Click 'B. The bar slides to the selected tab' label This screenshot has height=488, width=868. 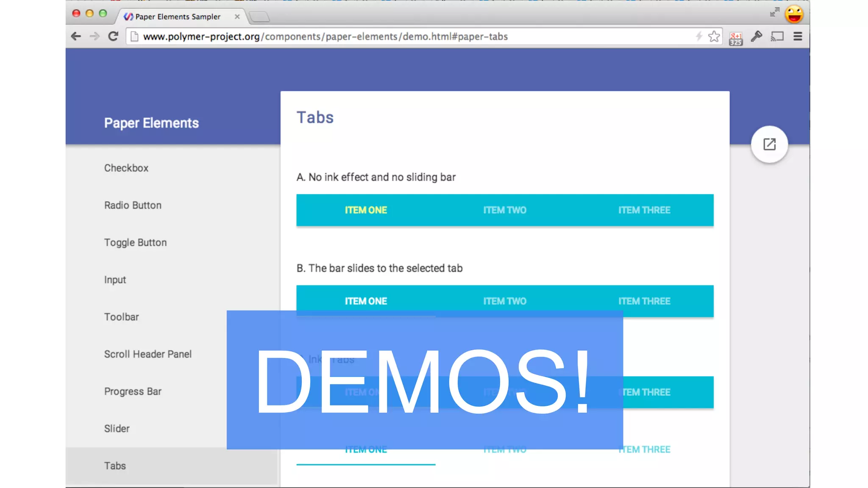[379, 268]
